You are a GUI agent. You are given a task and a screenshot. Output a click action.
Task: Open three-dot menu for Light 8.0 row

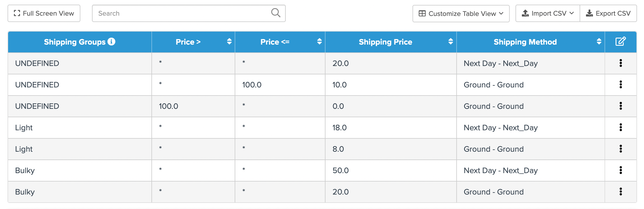click(x=621, y=149)
